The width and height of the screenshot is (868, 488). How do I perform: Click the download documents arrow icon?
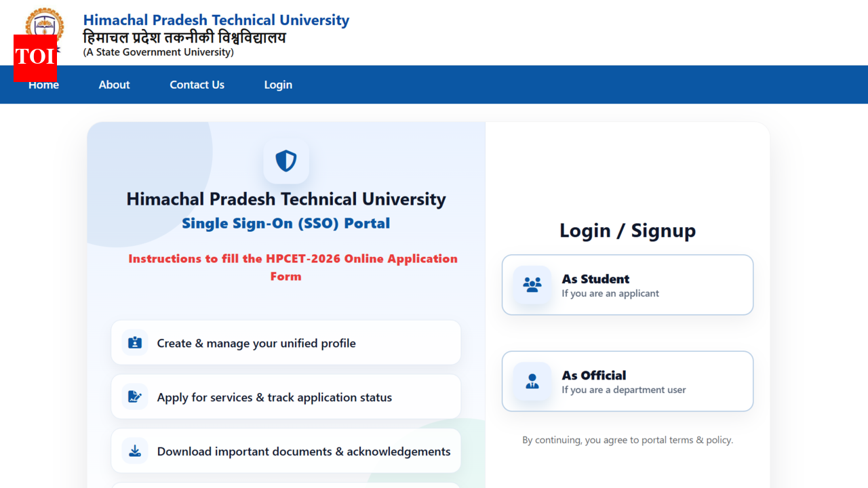coord(135,451)
